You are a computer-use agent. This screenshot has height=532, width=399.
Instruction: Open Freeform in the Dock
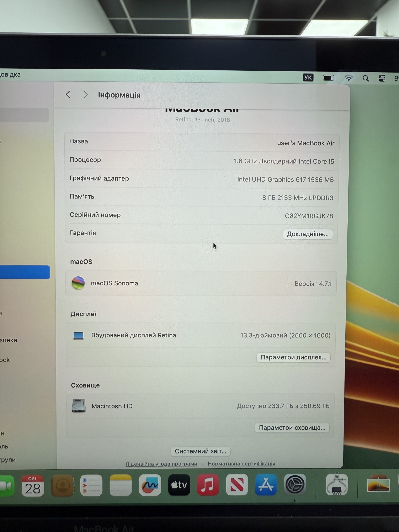150,485
